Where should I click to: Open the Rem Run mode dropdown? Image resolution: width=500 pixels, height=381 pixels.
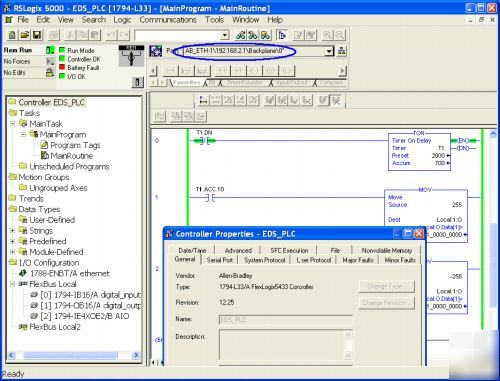click(50, 50)
